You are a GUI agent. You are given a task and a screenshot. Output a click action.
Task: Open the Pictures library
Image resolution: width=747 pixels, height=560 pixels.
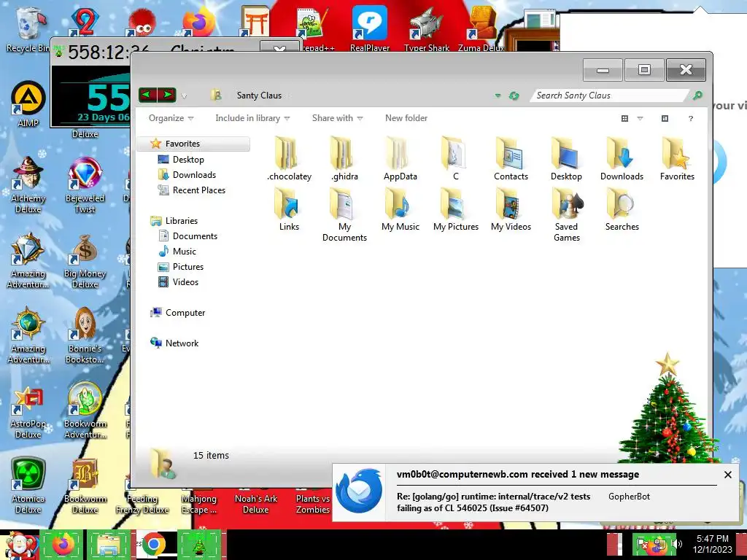[x=187, y=267]
